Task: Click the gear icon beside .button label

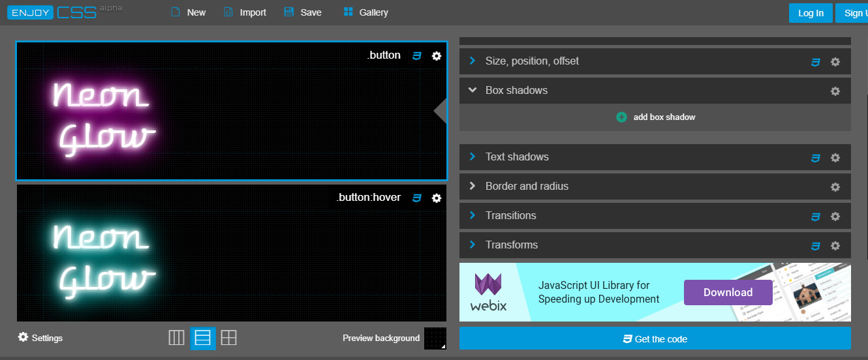Action: pos(437,56)
